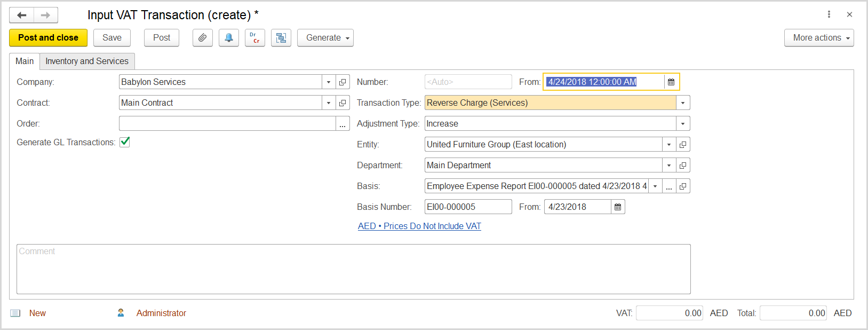Click the Post button
The height and width of the screenshot is (330, 868).
pyautogui.click(x=162, y=38)
